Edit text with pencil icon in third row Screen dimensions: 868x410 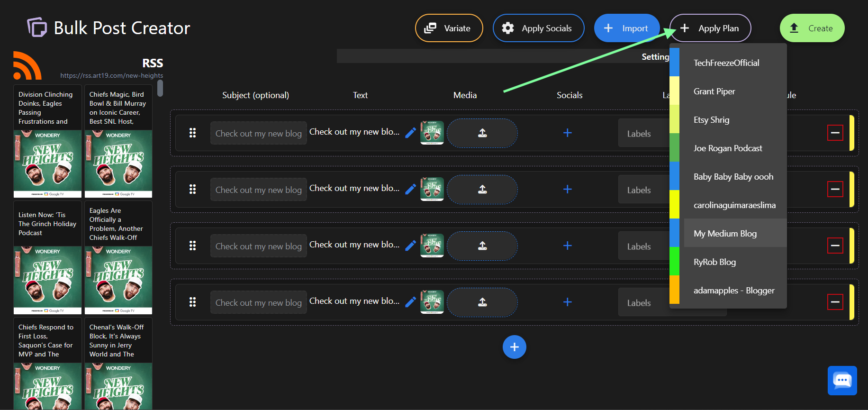click(411, 246)
